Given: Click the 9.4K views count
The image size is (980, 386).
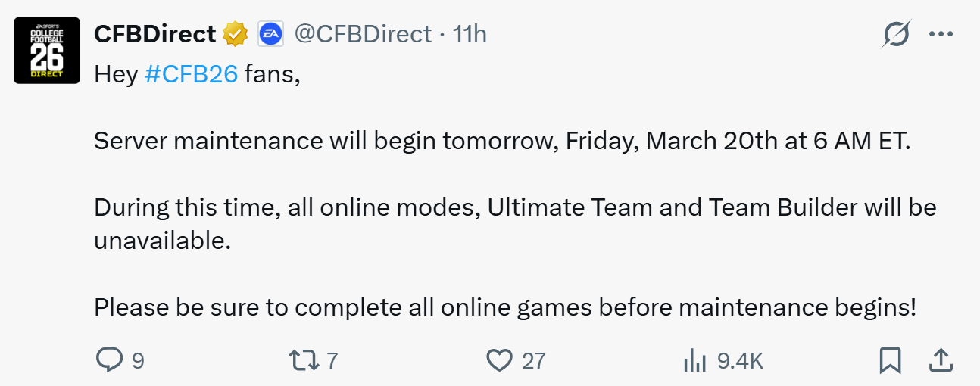Looking at the screenshot, I should pos(740,361).
